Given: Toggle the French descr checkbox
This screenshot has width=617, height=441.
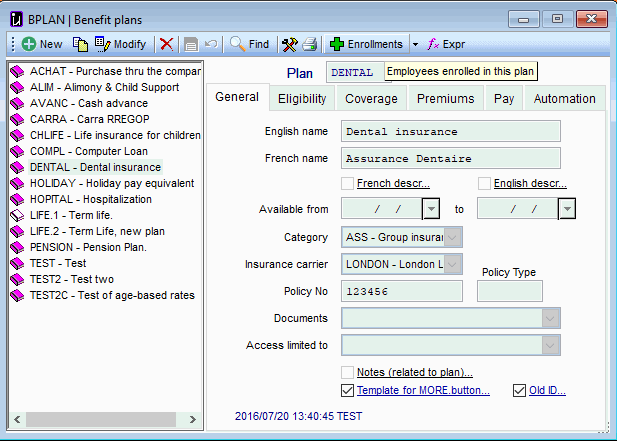Looking at the screenshot, I should click(x=348, y=183).
